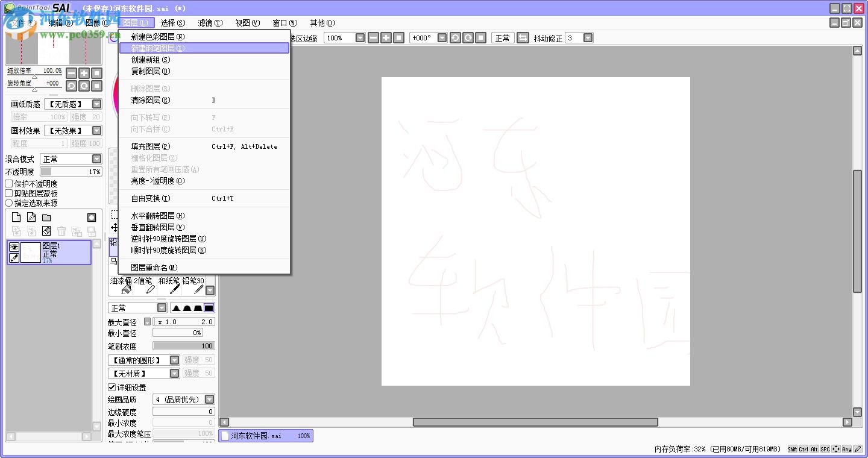Zoom out button in top toolbar
The height and width of the screenshot is (458, 868).
click(374, 37)
